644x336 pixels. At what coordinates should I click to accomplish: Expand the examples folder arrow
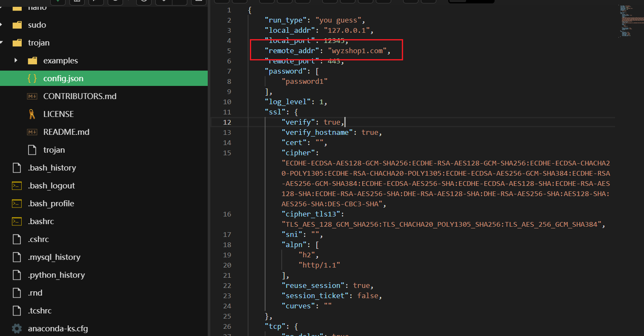(16, 60)
